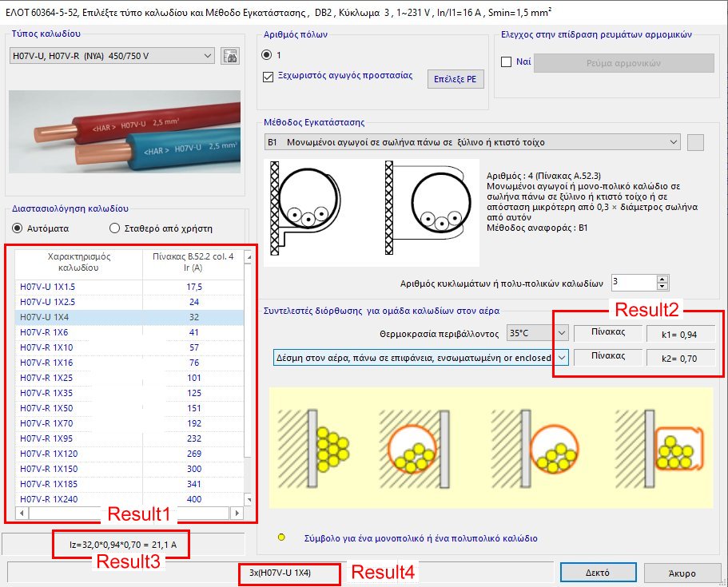
Task: Expand installation method B1 dropdown
Action: click(x=472, y=142)
